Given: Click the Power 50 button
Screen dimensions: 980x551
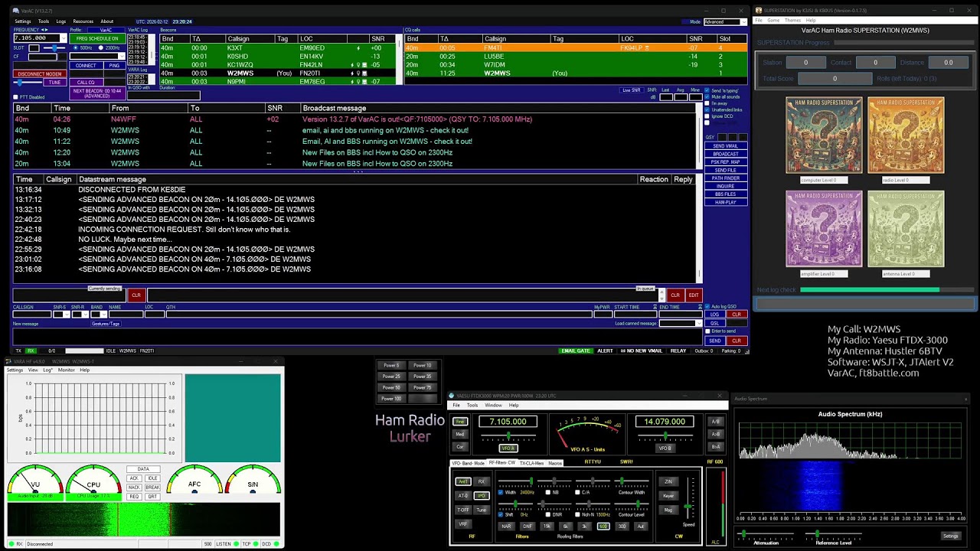Looking at the screenshot, I should pos(392,387).
